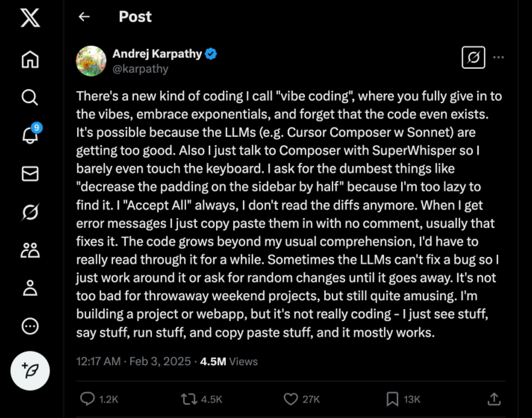Screen dimensions: 532x418
Task: Bookmark the post with 13K bookmarks
Action: pyautogui.click(x=403, y=399)
